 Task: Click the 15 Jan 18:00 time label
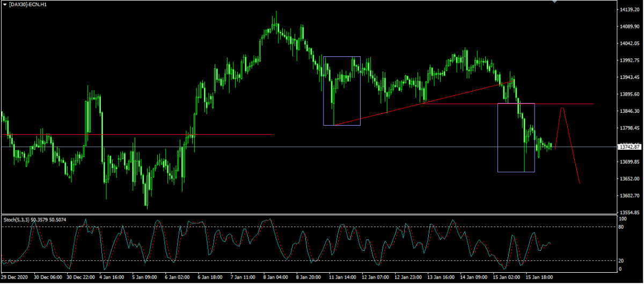pos(539,278)
